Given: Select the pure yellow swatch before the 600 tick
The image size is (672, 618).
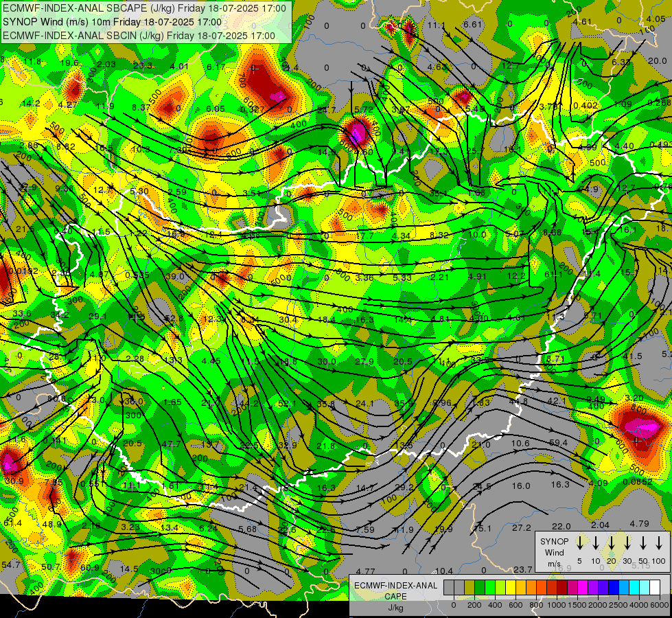Looking at the screenshot, I should pos(511,587).
